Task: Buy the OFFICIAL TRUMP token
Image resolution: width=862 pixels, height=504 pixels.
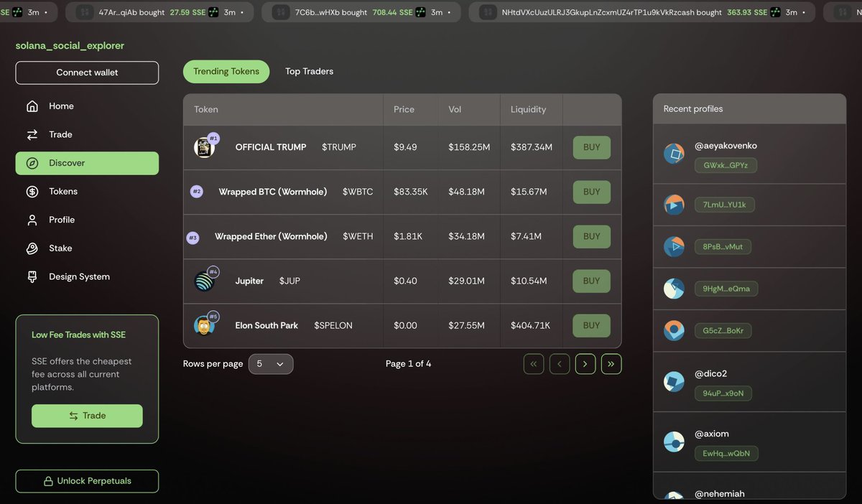Action: click(x=592, y=147)
